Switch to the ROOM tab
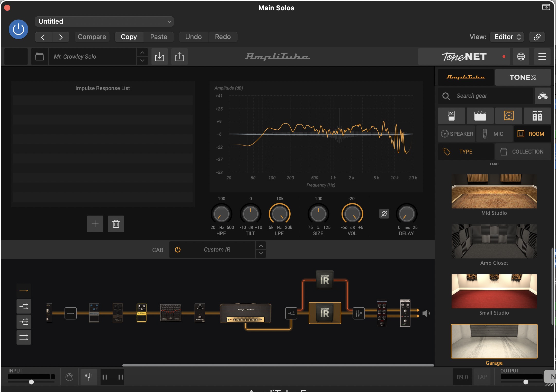The width and height of the screenshot is (556, 392). coord(532,134)
